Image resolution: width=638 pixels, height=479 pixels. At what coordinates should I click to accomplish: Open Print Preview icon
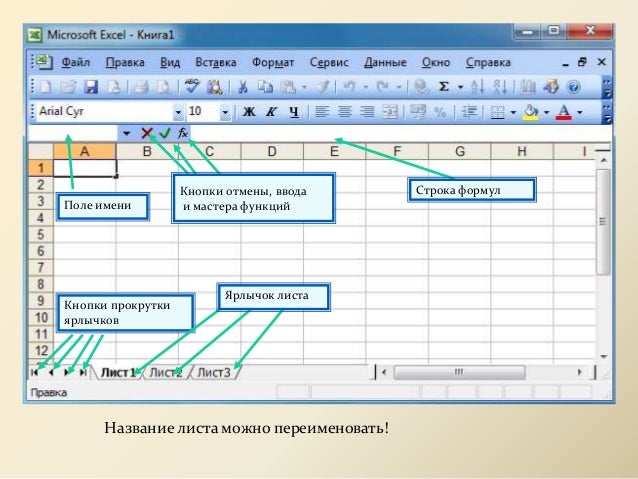164,87
